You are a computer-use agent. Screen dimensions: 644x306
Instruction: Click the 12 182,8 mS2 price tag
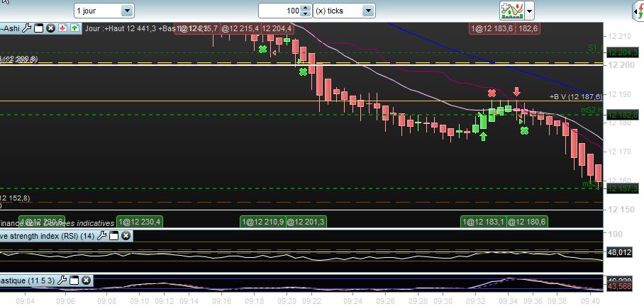coord(622,115)
